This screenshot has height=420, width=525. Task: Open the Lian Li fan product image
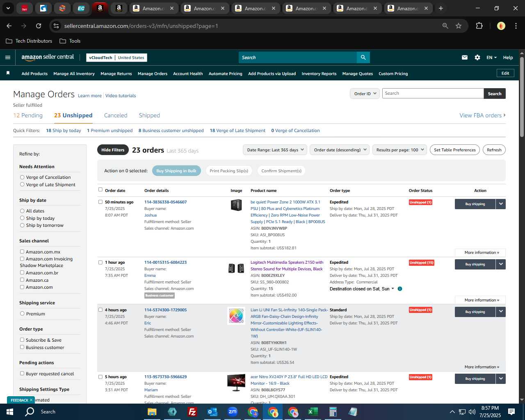(x=236, y=316)
